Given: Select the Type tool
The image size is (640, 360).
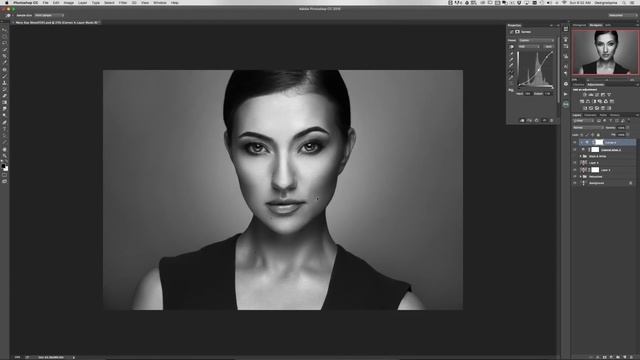Looking at the screenshot, I should 4,128.
